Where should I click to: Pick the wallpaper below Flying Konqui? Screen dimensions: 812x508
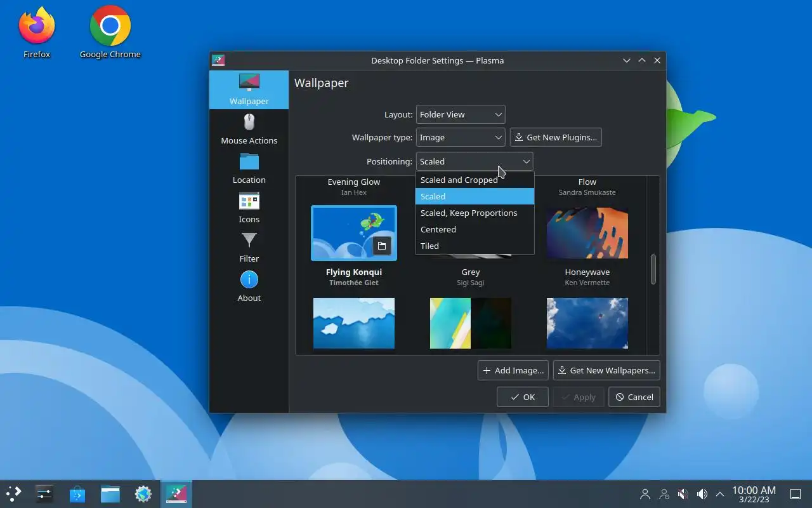tap(354, 323)
